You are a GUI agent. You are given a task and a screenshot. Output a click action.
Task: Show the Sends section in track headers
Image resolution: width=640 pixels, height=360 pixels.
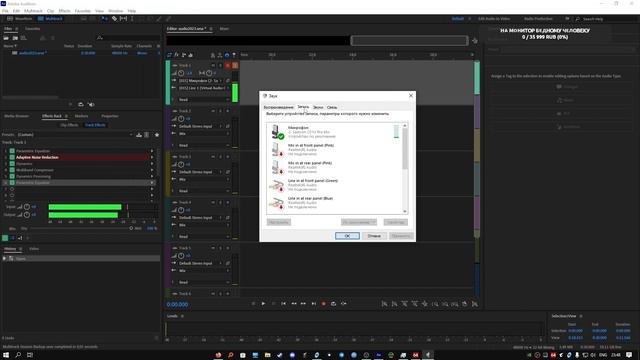pos(184,55)
